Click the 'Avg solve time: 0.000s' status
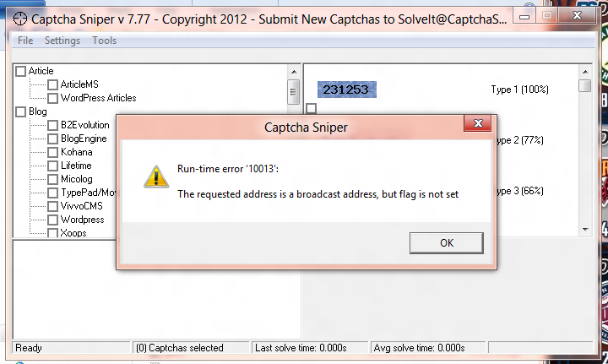The image size is (608, 364). [x=419, y=348]
